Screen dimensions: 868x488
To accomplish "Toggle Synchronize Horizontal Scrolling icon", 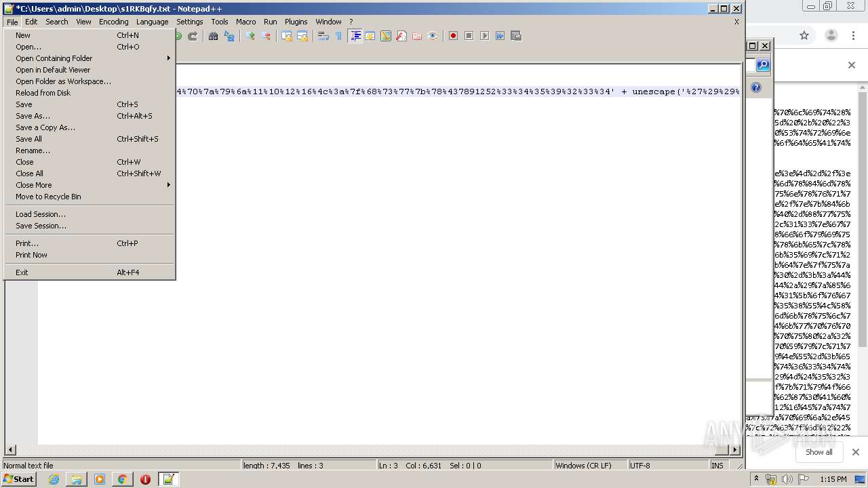I will pyautogui.click(x=302, y=36).
